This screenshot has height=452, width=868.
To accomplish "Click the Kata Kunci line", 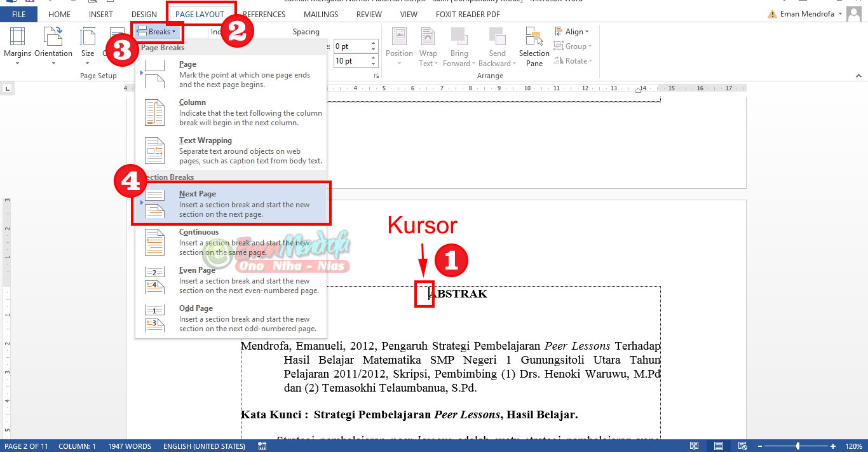I will pyautogui.click(x=409, y=414).
